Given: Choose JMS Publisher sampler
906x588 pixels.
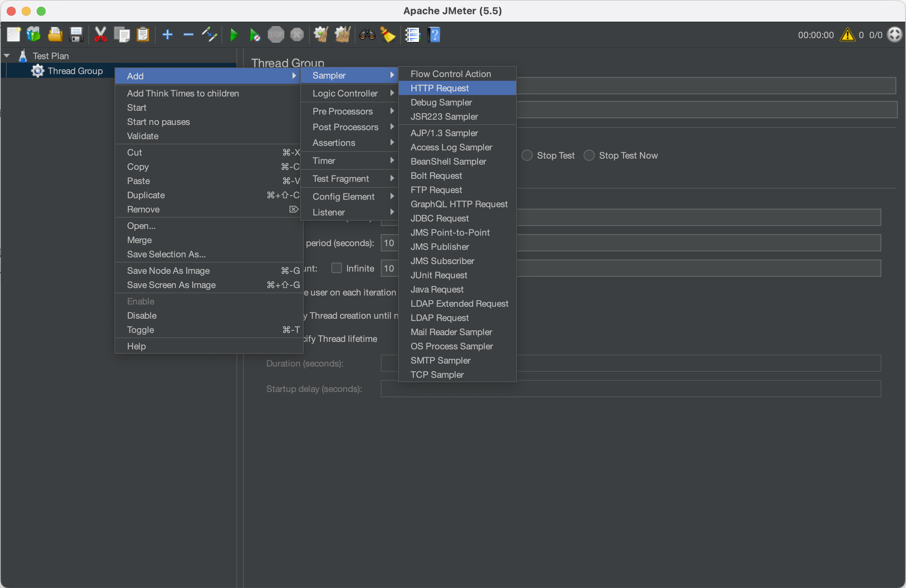Looking at the screenshot, I should [457, 246].
